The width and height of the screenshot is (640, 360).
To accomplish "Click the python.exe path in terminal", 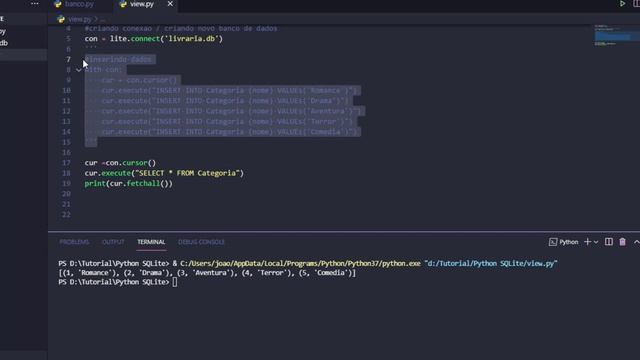I will click(x=300, y=263).
